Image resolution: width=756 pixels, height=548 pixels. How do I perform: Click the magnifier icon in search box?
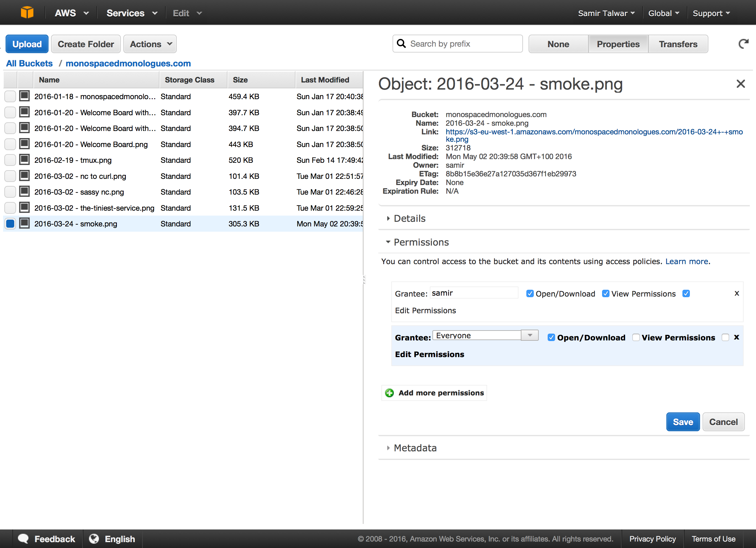click(402, 44)
